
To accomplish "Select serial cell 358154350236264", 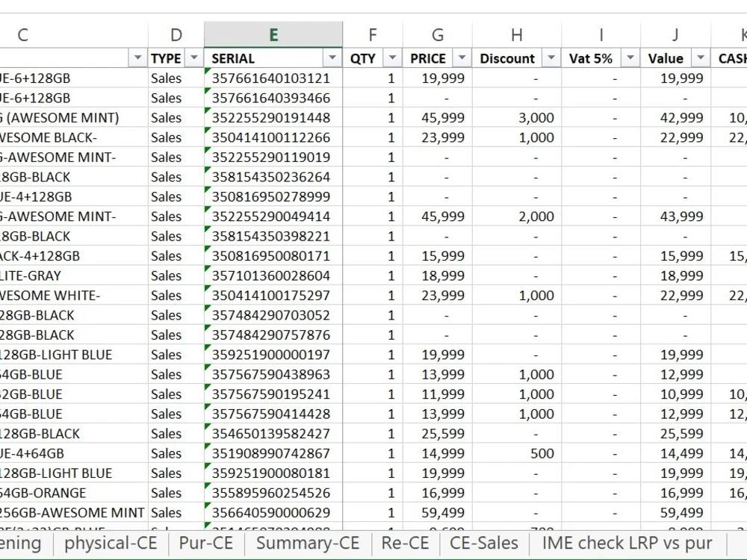I will click(273, 177).
